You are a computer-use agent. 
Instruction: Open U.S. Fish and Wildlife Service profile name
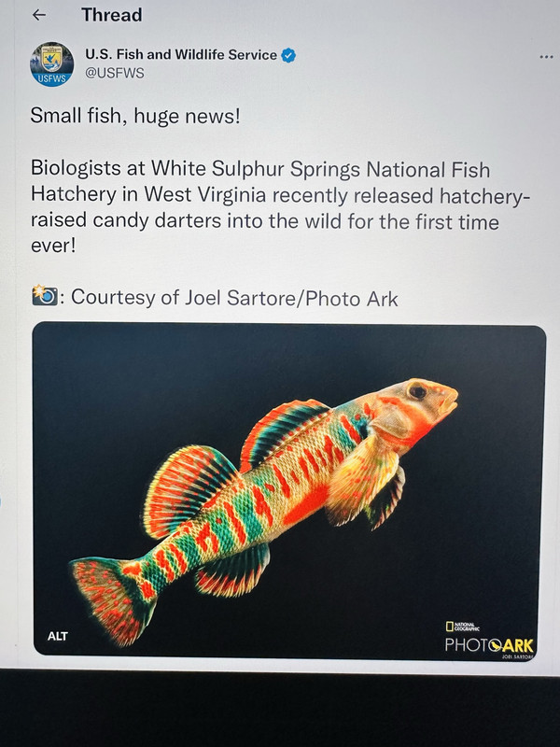click(x=181, y=55)
